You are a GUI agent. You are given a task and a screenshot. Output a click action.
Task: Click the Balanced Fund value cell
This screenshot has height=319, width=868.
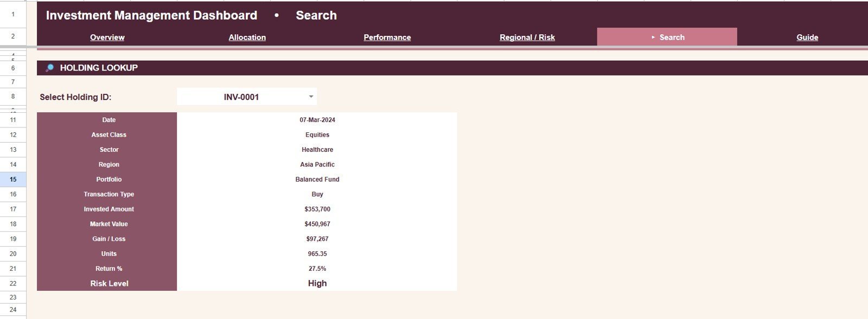pyautogui.click(x=317, y=180)
